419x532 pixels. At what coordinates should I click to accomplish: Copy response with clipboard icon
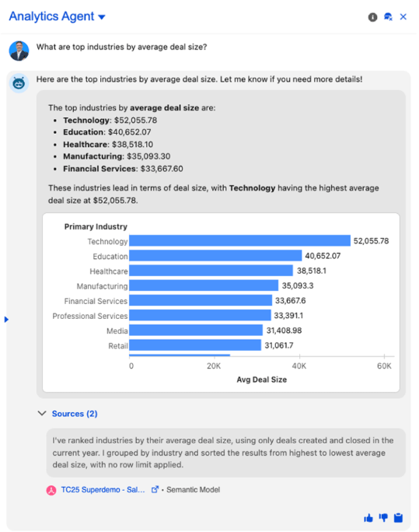(398, 518)
